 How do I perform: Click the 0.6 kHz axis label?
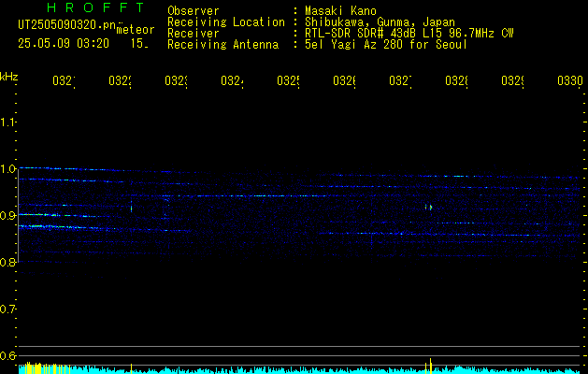click(x=7, y=355)
